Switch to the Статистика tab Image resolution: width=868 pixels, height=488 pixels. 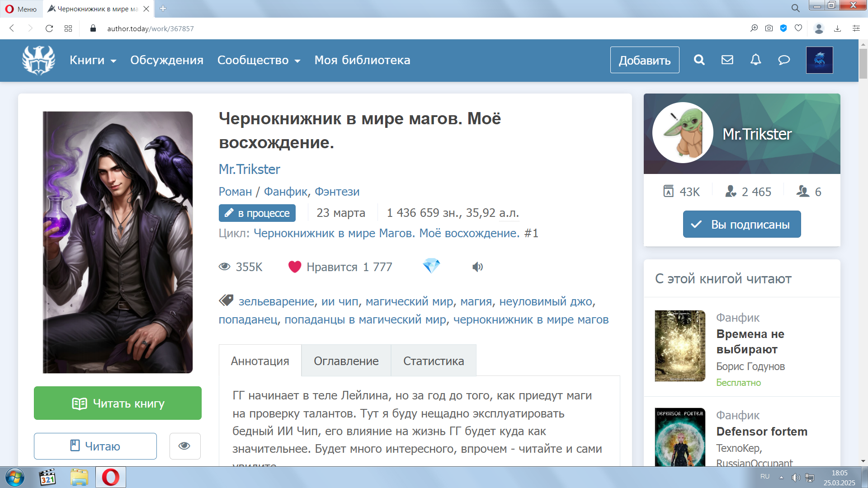coord(433,361)
